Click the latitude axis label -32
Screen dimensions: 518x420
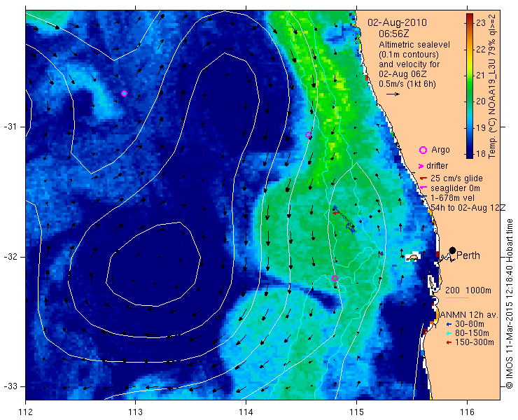[10, 257]
